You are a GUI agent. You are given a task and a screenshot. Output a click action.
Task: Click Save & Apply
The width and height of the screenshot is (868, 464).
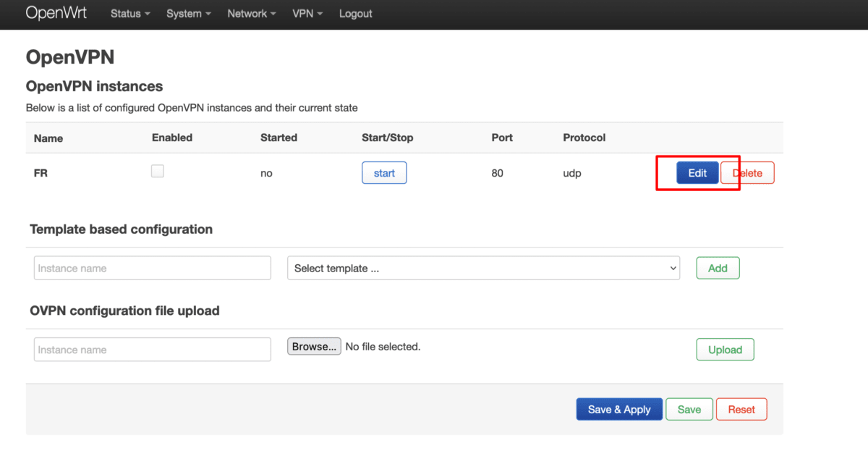pos(619,410)
